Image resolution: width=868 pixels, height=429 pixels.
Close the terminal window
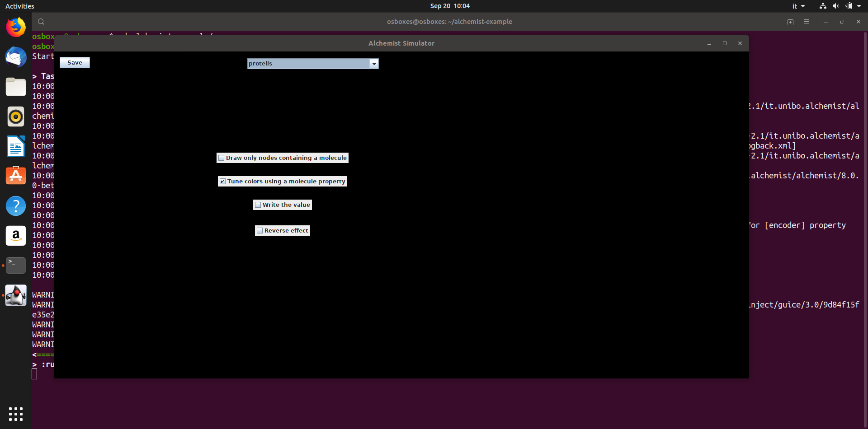coord(859,22)
